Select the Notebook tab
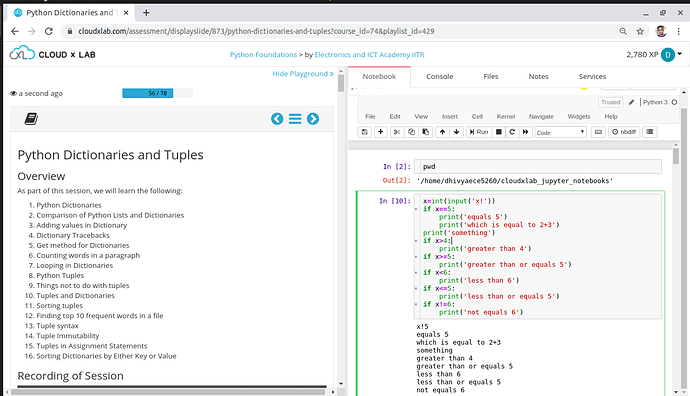Screen dimensions: 690x396 click(x=379, y=77)
